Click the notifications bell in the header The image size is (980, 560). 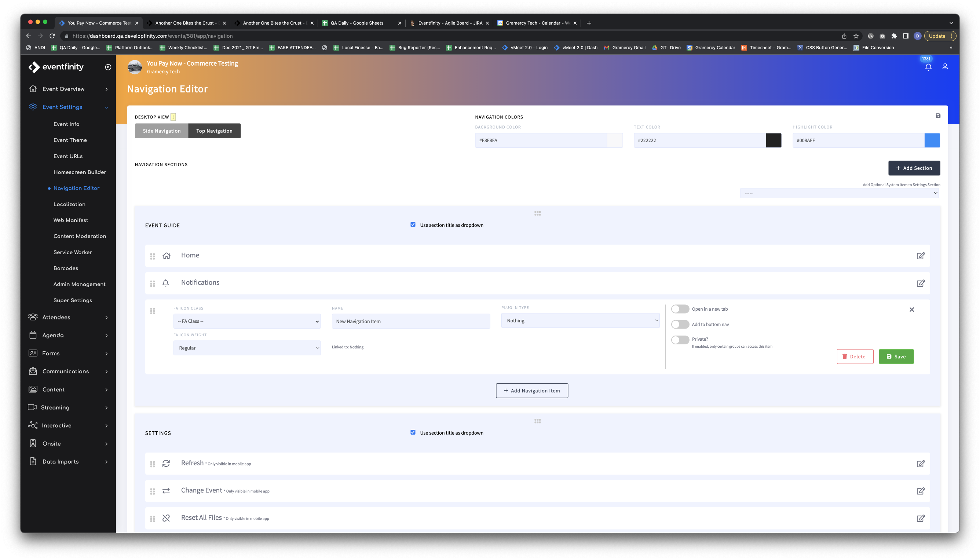coord(928,67)
